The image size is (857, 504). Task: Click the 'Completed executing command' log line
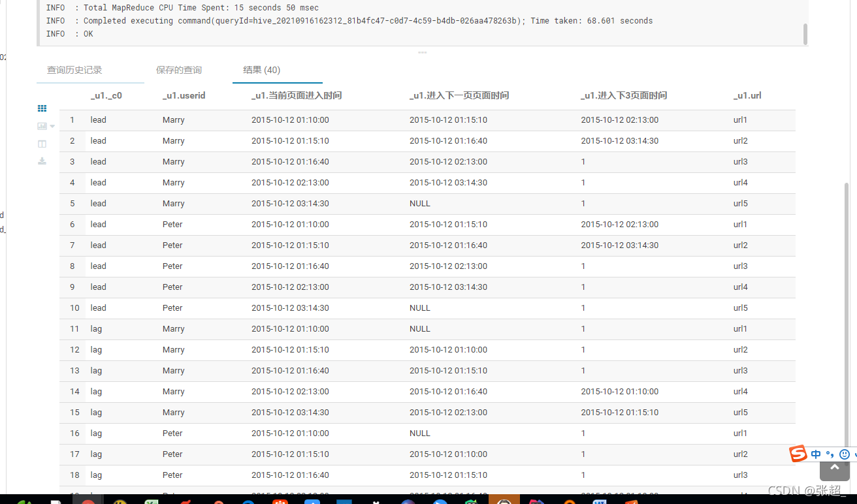(349, 21)
